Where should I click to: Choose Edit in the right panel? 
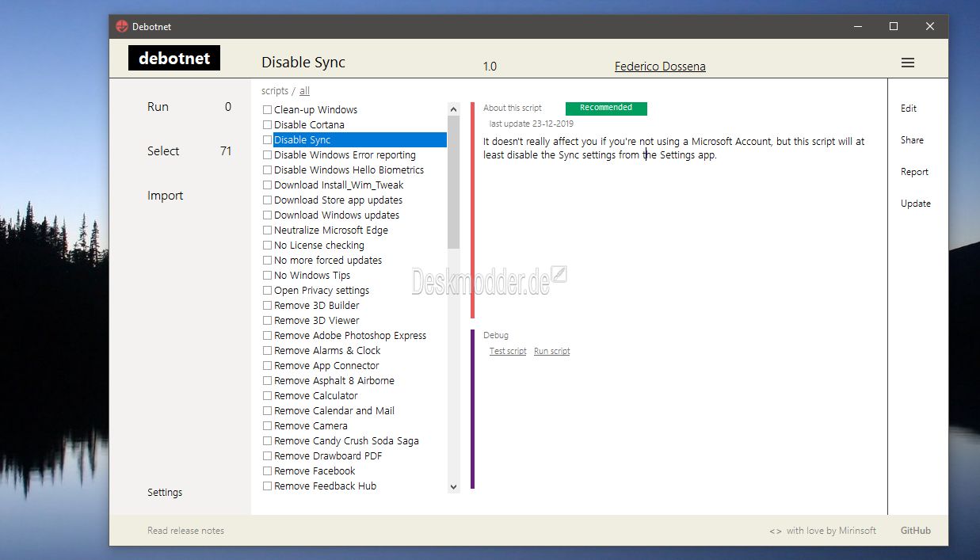click(909, 109)
